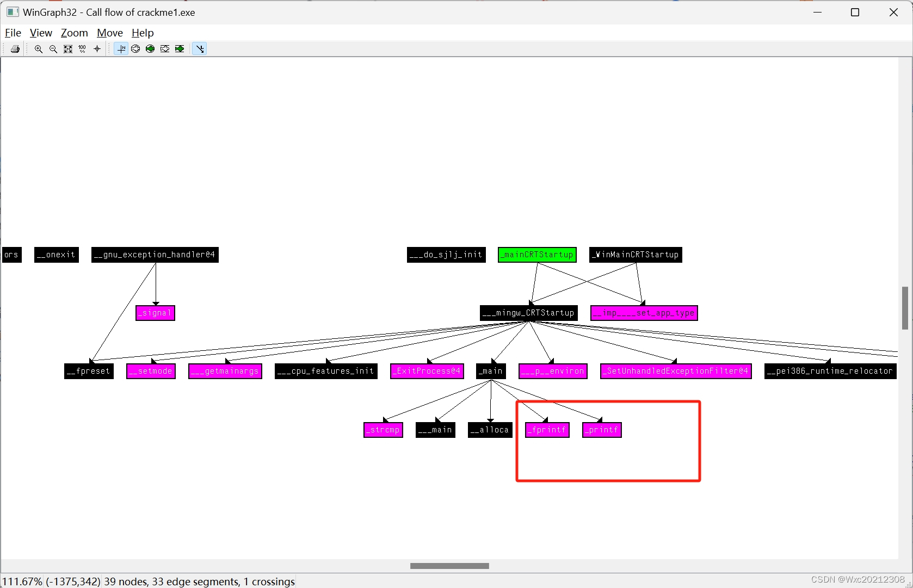The width and height of the screenshot is (913, 588).
Task: Click the ___p__environ node
Action: pos(553,371)
